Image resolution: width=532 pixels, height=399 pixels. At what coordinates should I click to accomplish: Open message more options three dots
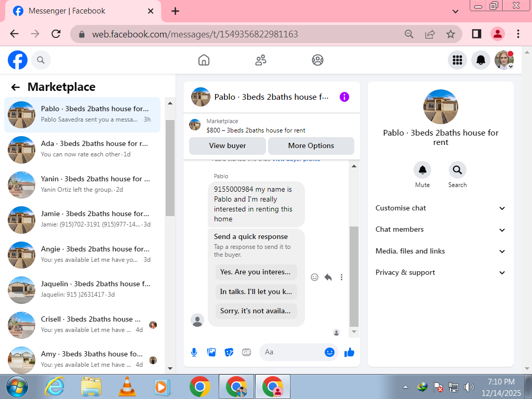[341, 277]
